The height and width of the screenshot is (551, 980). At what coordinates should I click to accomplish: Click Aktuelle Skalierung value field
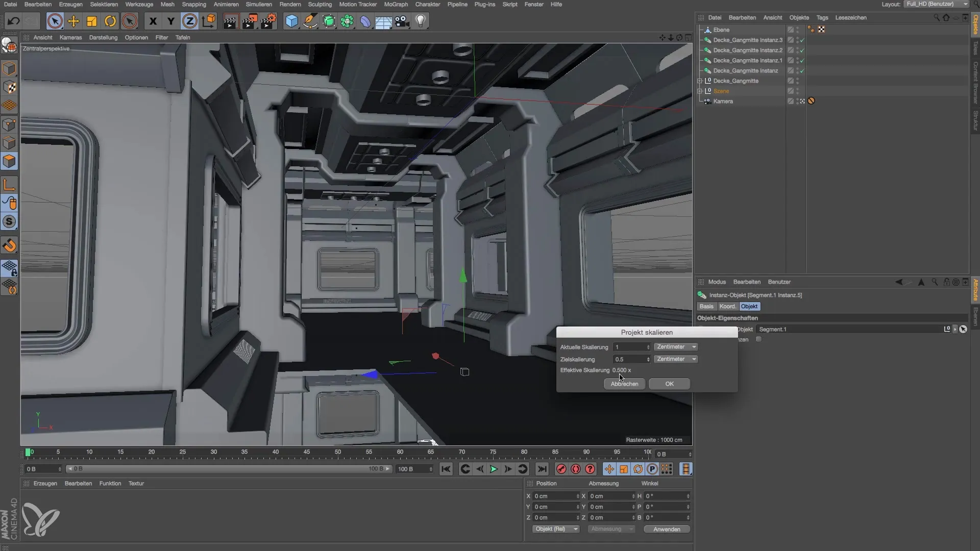pyautogui.click(x=632, y=347)
